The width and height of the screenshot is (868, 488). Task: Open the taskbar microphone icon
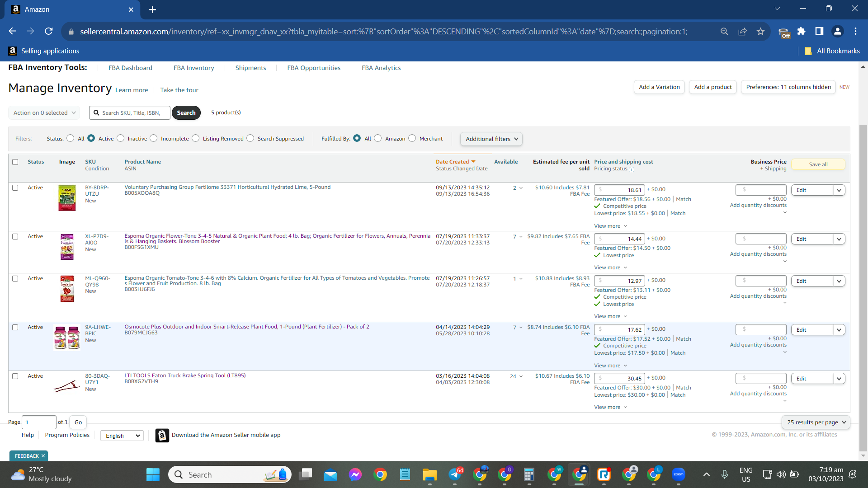point(724,474)
